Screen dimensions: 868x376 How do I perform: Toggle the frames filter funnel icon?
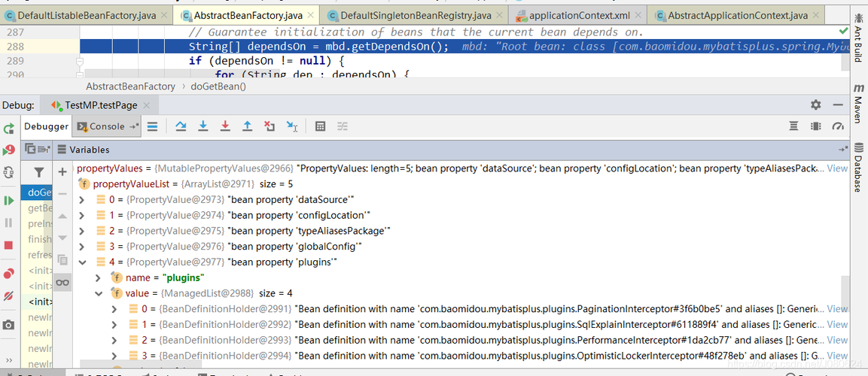point(38,173)
